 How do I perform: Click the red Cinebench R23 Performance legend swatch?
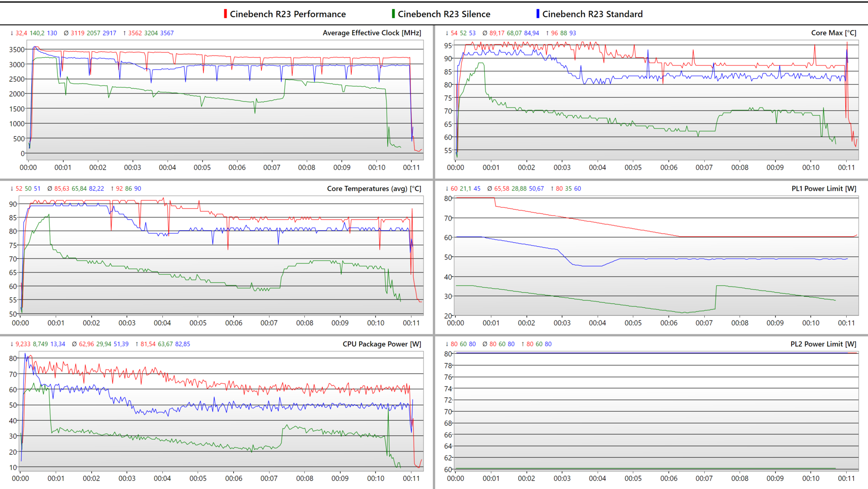(225, 14)
